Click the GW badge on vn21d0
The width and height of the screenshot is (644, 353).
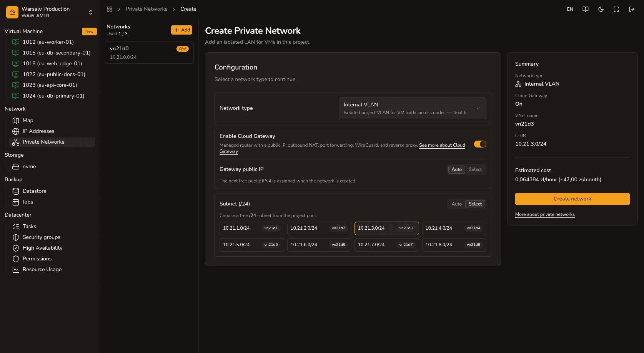(182, 49)
